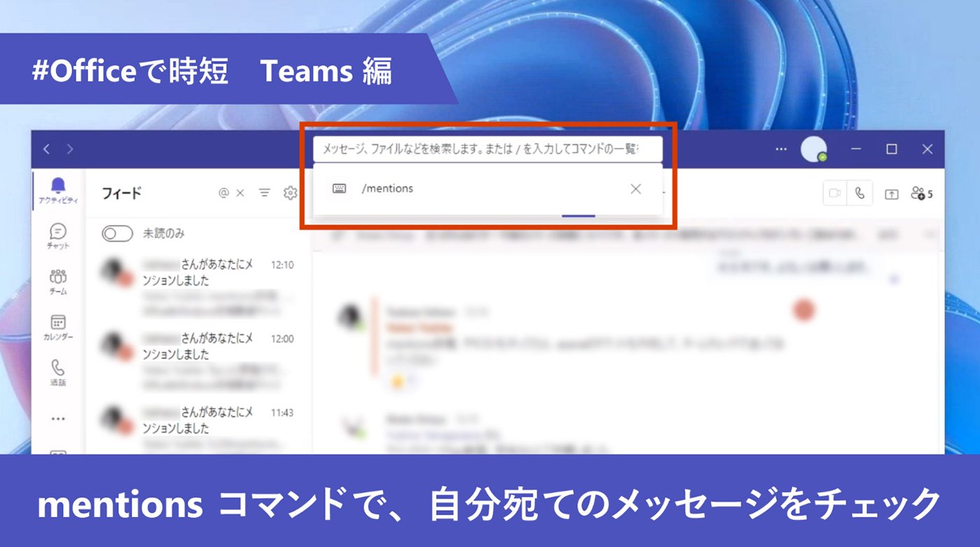Open the mention notification from 12:10
The image size is (980, 547).
[199, 288]
